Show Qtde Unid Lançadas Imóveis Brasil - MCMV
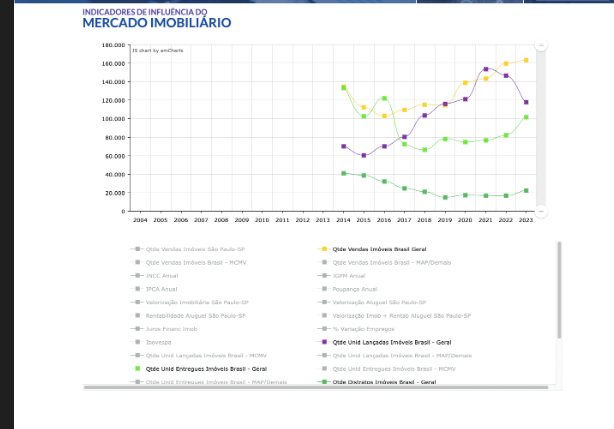The width and height of the screenshot is (614, 429). [x=199, y=356]
